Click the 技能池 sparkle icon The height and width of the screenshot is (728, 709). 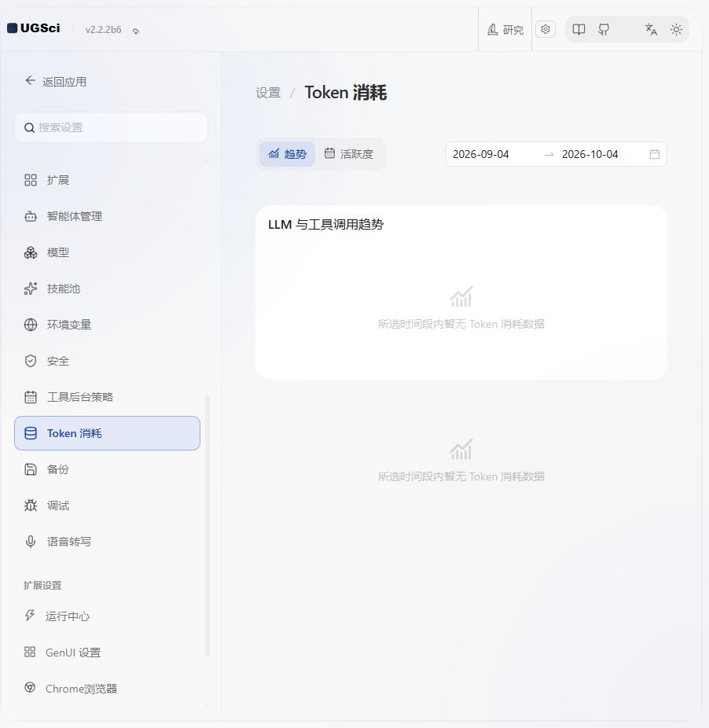coord(31,289)
